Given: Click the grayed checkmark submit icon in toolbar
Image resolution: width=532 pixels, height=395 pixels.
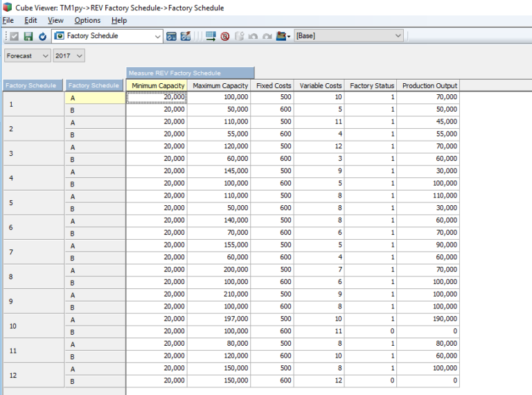Looking at the screenshot, I should 15,36.
